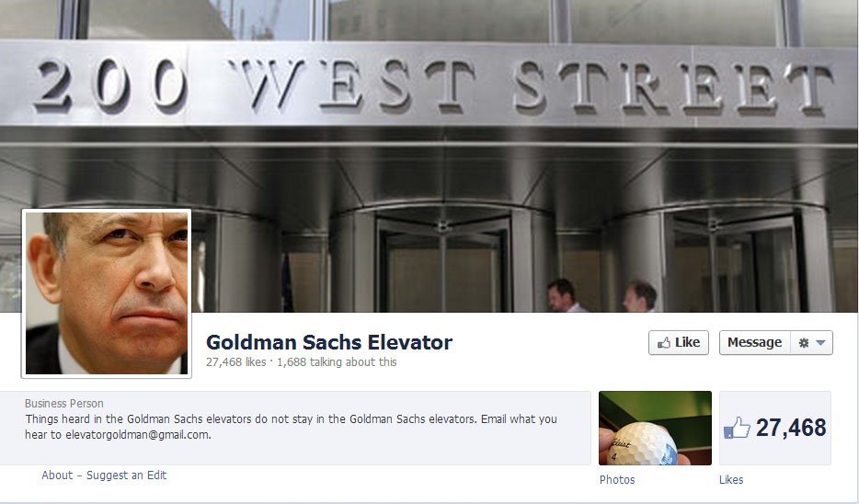Image resolution: width=859 pixels, height=504 pixels.
Task: Open the golf ball Photos thumbnail
Action: click(655, 428)
